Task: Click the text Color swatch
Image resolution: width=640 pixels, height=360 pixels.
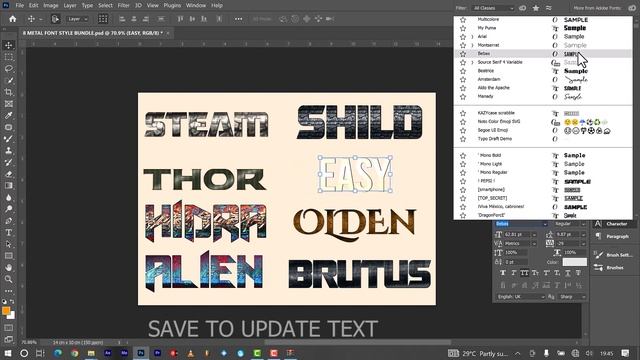Action: (x=575, y=262)
